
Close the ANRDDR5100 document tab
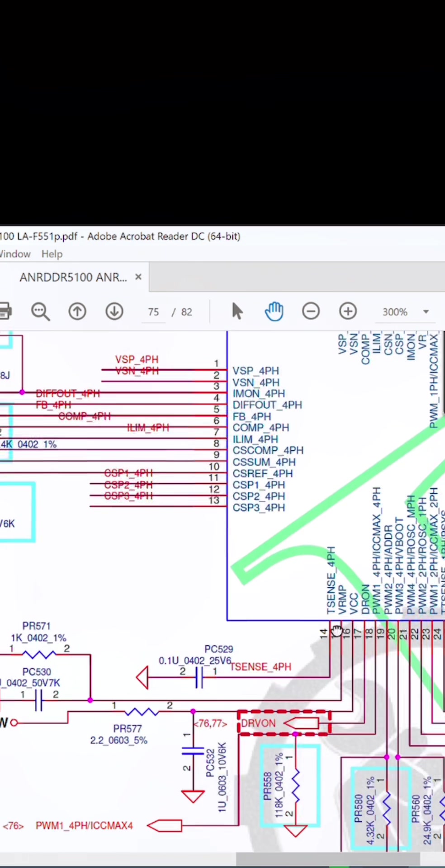pyautogui.click(x=138, y=277)
